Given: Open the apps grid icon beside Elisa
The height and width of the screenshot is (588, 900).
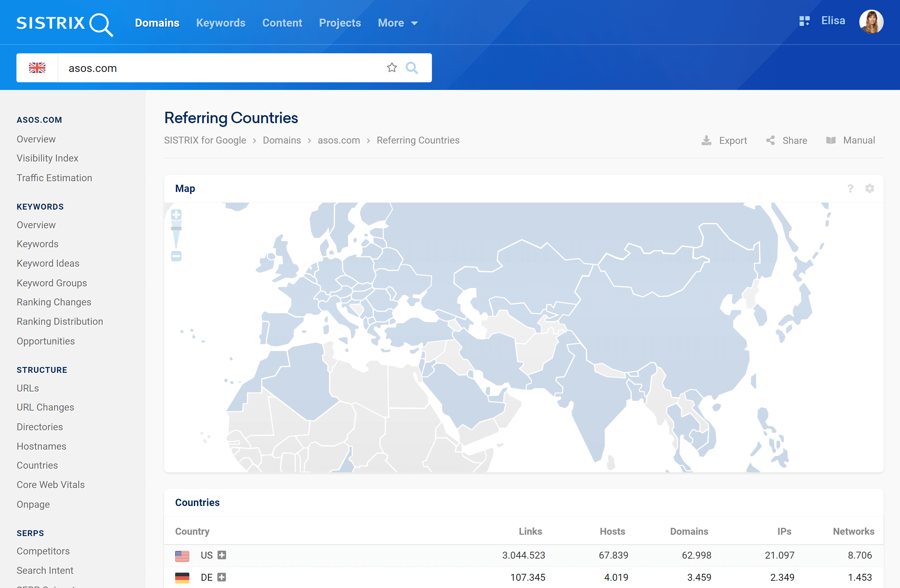Looking at the screenshot, I should pos(804,21).
